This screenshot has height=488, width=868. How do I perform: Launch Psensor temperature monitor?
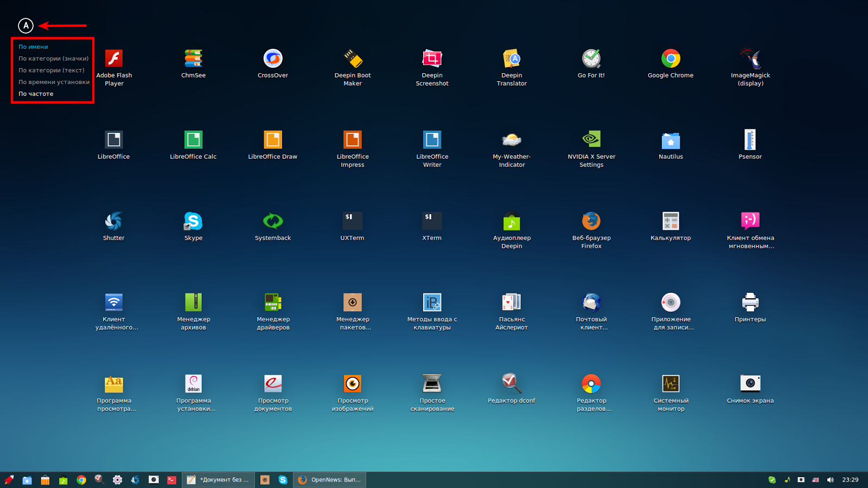[750, 140]
